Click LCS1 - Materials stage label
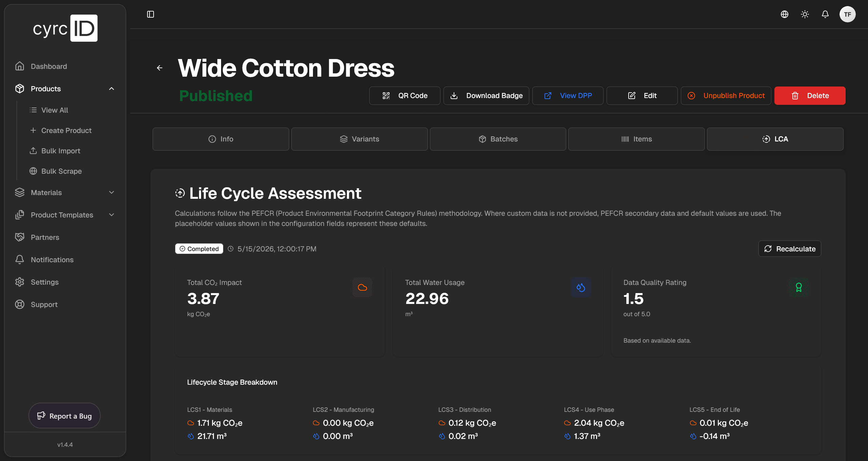Image resolution: width=868 pixels, height=461 pixels. 210,409
